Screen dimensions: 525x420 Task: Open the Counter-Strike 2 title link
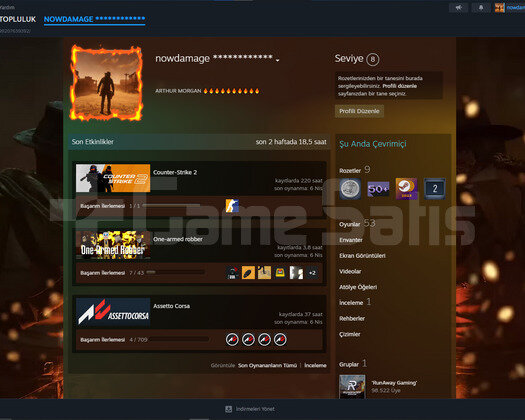(x=175, y=172)
